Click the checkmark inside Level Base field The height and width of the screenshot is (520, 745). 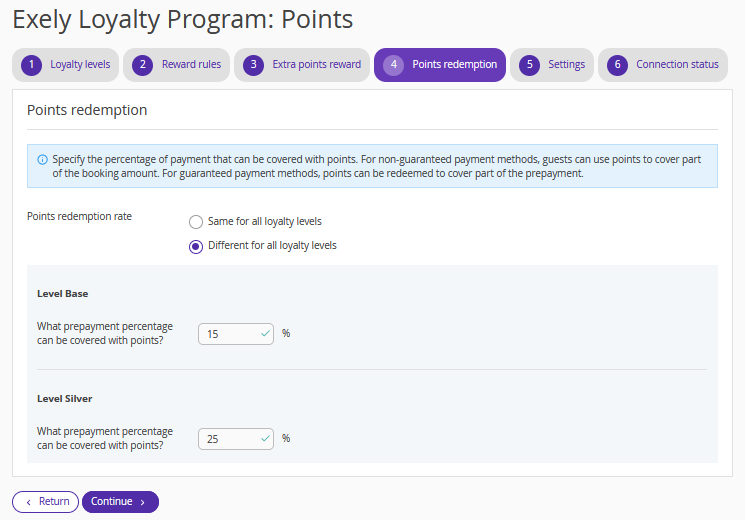265,334
